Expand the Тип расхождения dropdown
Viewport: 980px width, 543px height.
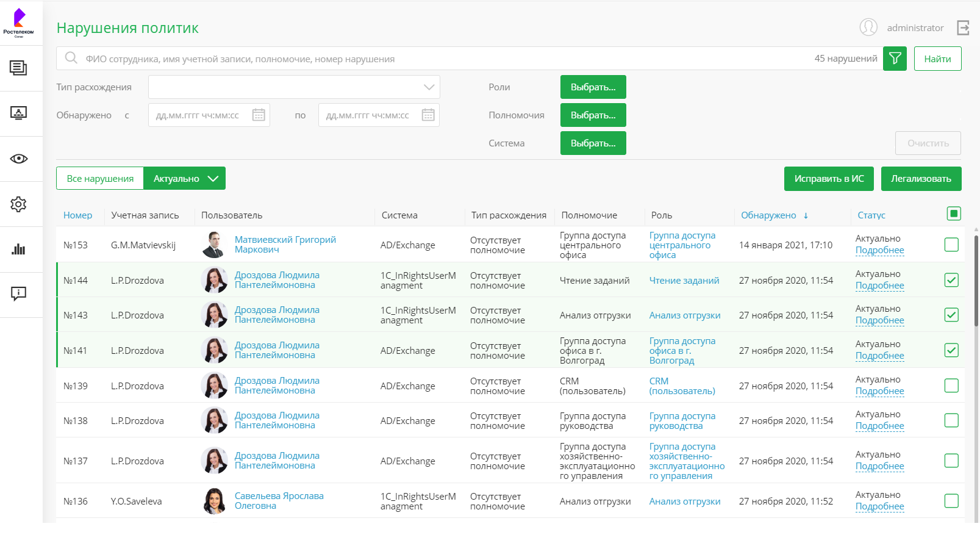pos(429,87)
